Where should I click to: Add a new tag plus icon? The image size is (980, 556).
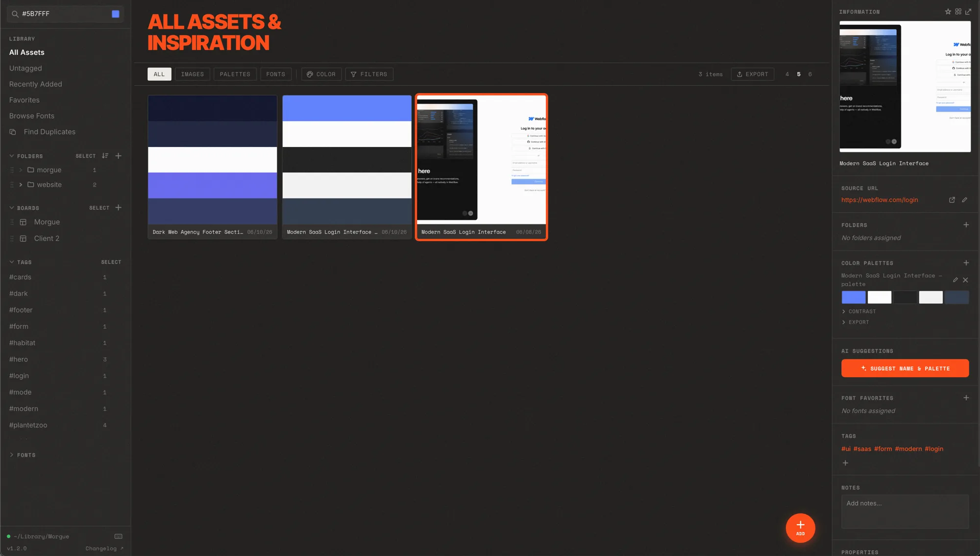[x=845, y=463]
